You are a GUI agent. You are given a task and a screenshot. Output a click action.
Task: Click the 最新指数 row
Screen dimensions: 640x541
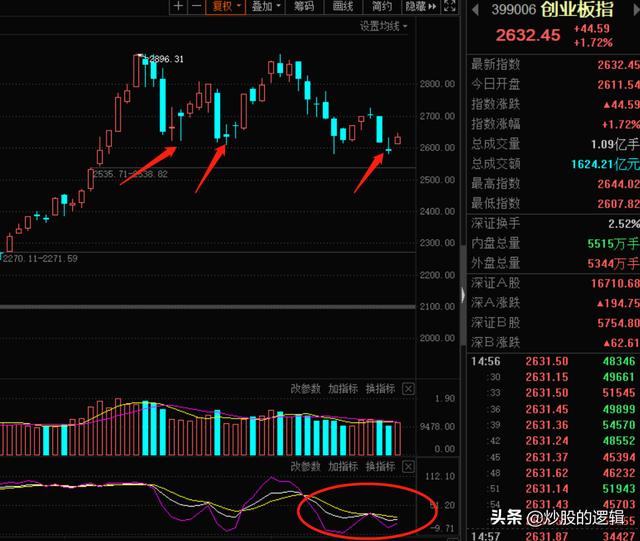(555, 65)
